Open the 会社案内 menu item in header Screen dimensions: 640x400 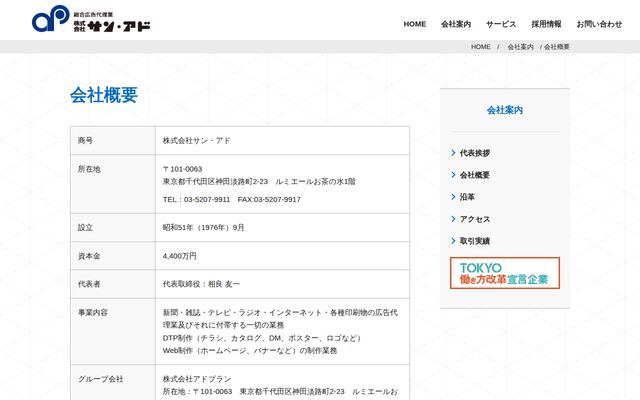pos(456,24)
